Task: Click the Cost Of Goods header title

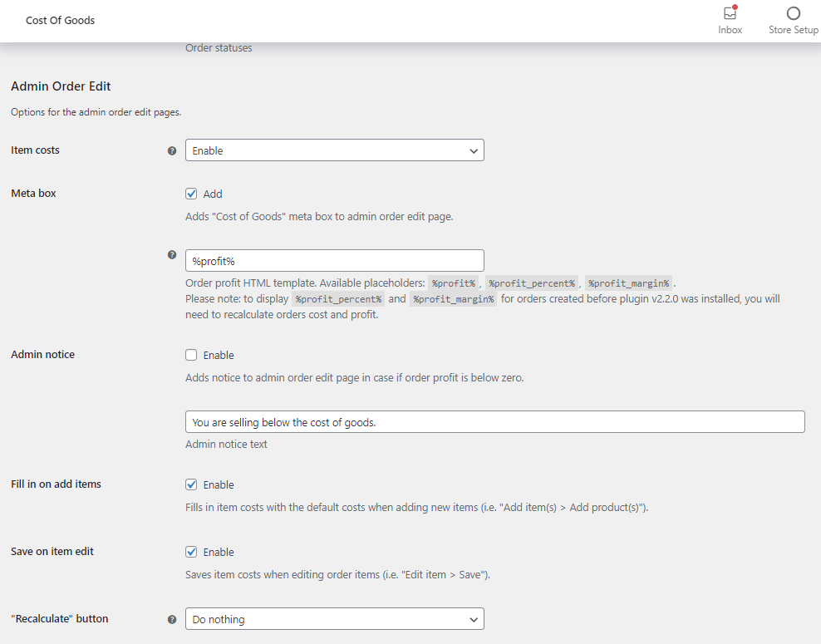Action: coord(60,21)
